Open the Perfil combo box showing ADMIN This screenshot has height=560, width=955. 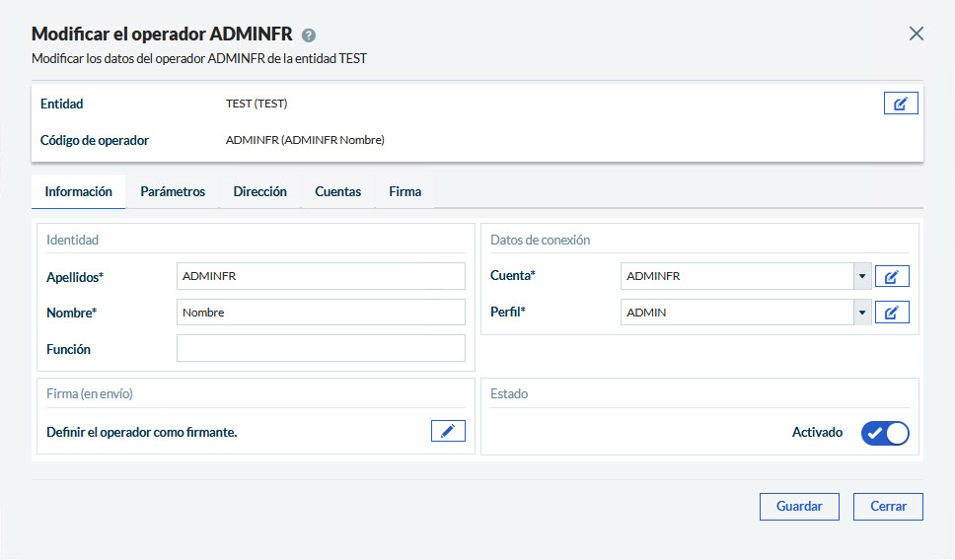point(737,313)
